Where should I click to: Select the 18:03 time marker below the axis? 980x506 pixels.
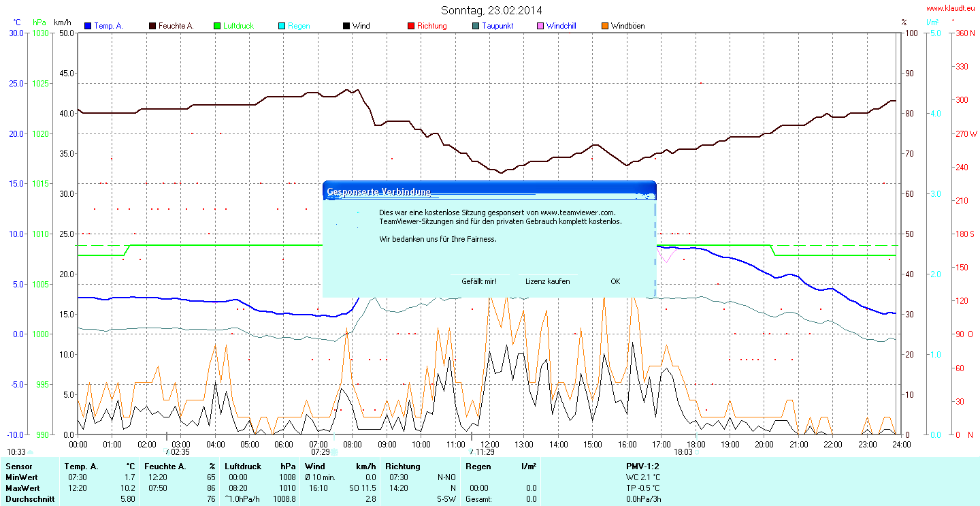coord(683,452)
